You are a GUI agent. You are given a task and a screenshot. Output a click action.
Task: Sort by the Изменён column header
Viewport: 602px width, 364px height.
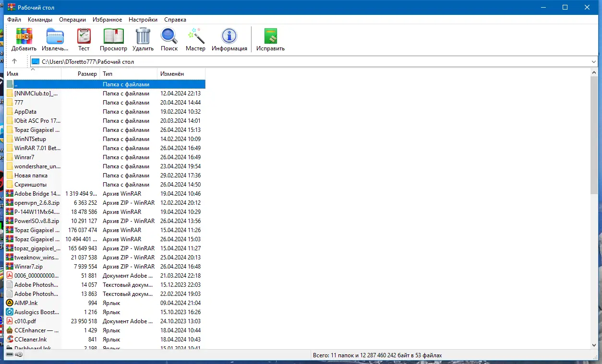[x=181, y=74]
